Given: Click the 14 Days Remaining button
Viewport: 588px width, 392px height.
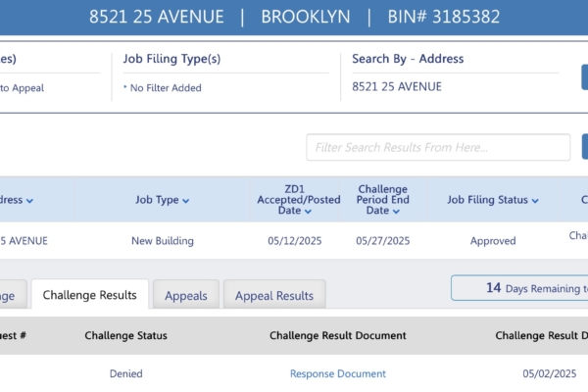Looking at the screenshot, I should coord(519,288).
